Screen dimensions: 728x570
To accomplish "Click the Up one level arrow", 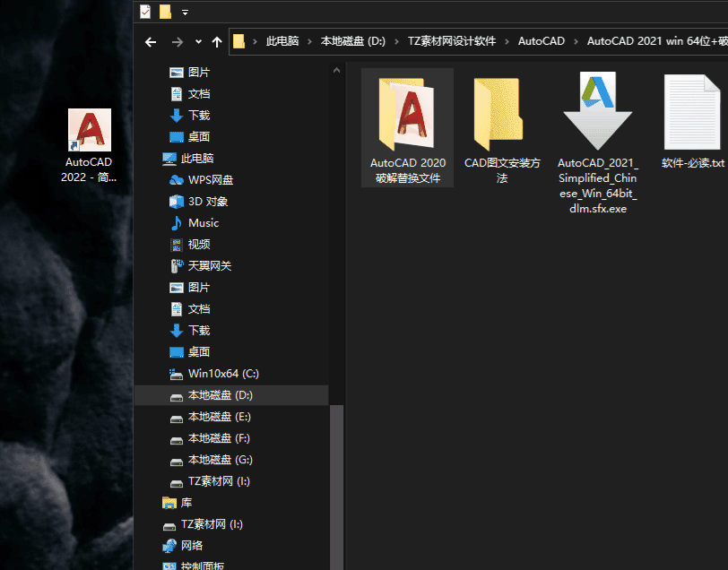I will tap(217, 42).
